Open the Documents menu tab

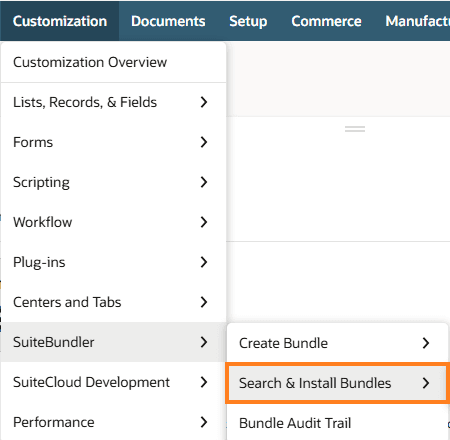(168, 21)
